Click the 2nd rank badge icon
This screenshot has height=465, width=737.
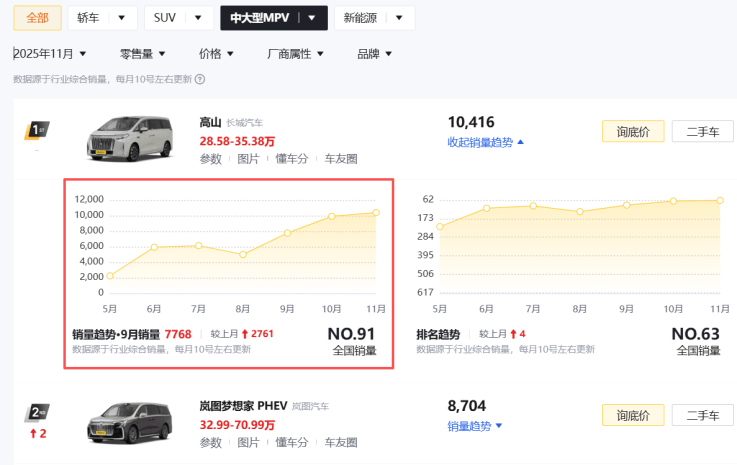coord(37,413)
